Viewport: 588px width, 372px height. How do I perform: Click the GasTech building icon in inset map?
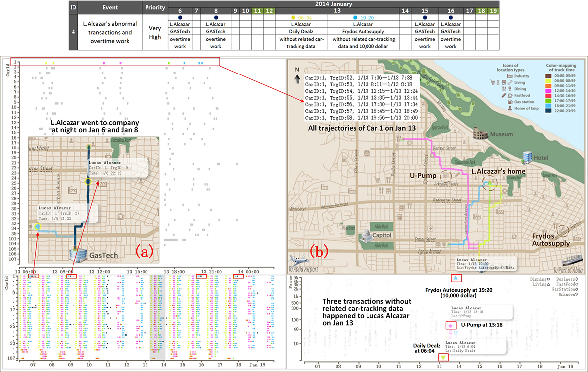click(x=78, y=255)
